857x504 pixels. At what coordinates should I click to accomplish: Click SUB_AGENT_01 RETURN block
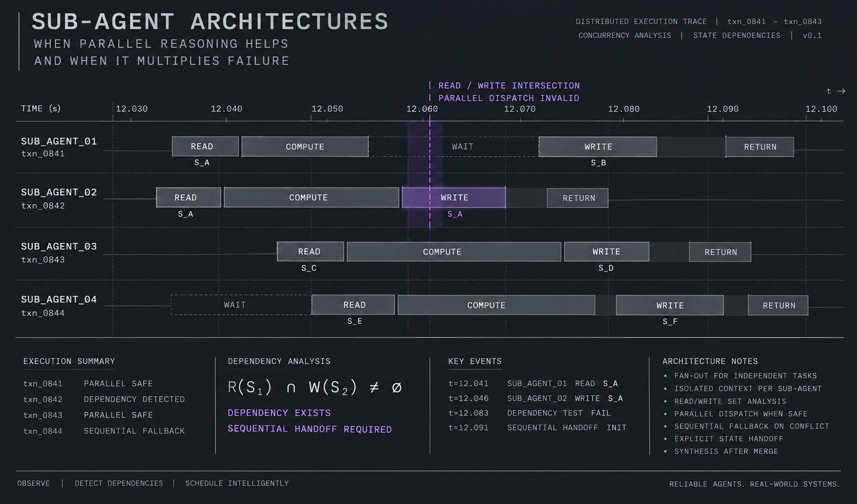(x=760, y=147)
